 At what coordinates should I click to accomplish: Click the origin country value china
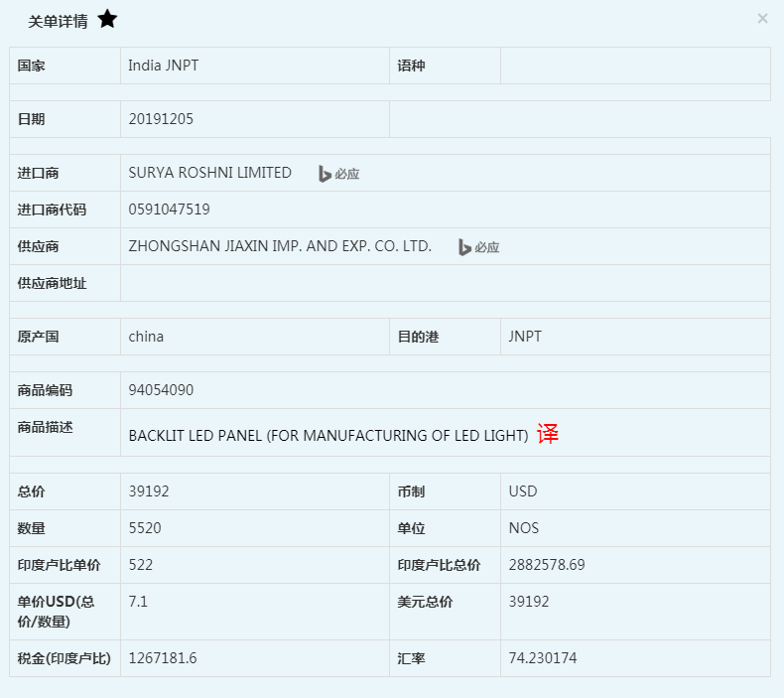[147, 337]
